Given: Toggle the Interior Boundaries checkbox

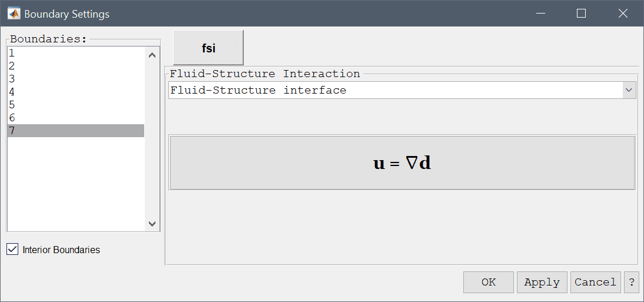Looking at the screenshot, I should (x=13, y=250).
